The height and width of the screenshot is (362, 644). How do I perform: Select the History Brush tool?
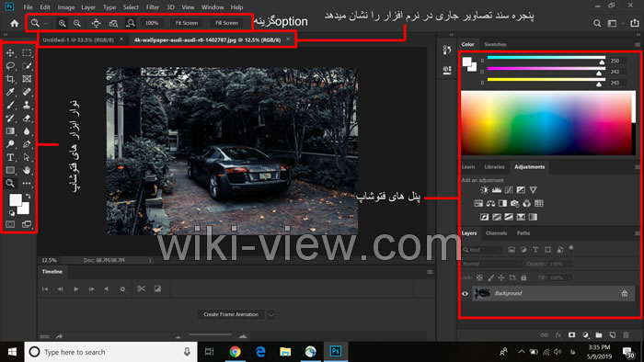click(x=10, y=119)
